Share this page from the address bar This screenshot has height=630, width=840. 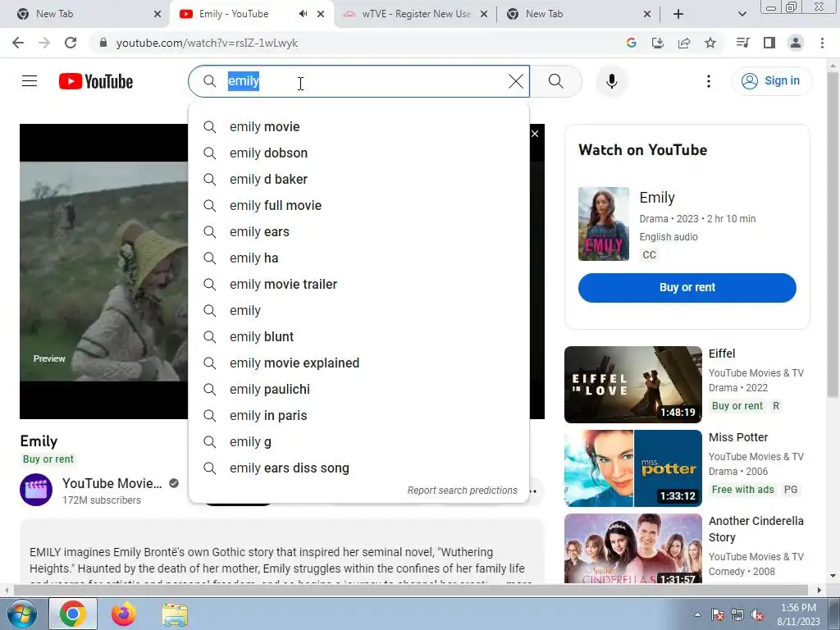683,43
